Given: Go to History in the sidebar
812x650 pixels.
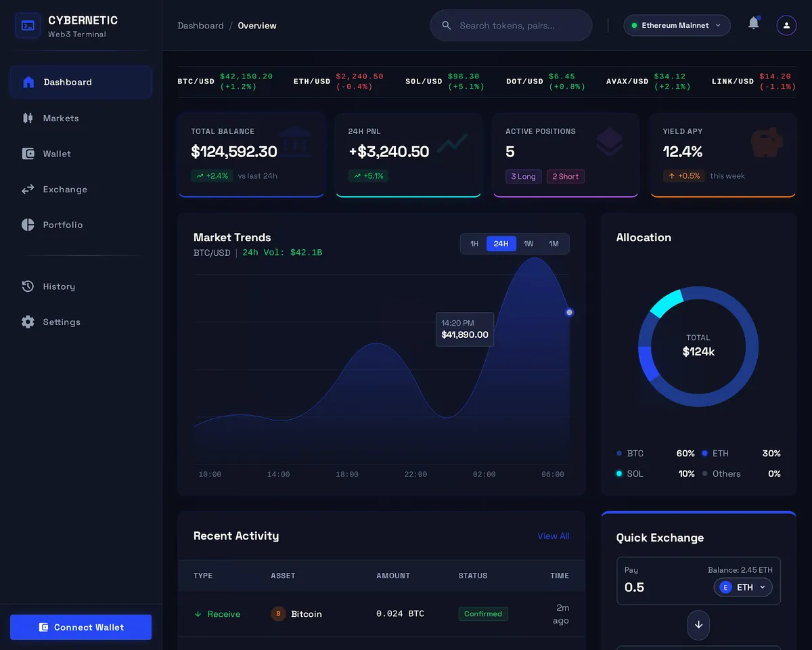Looking at the screenshot, I should (x=59, y=286).
